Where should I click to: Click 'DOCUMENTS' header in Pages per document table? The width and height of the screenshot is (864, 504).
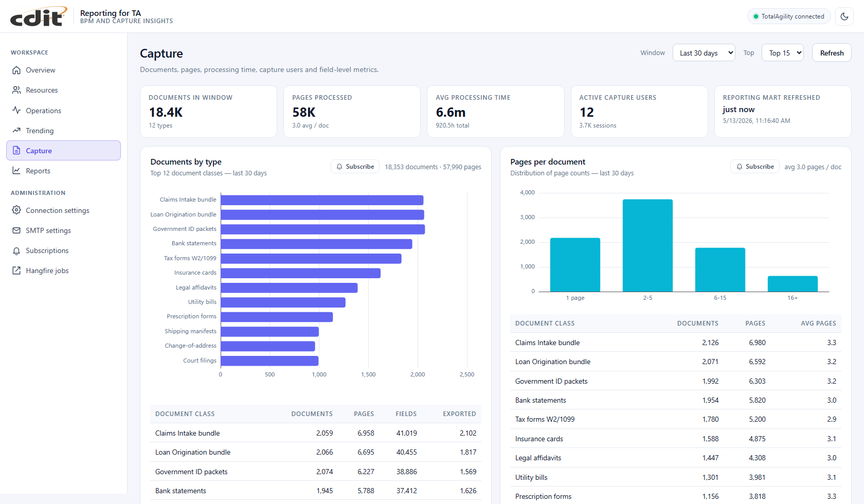pyautogui.click(x=697, y=323)
